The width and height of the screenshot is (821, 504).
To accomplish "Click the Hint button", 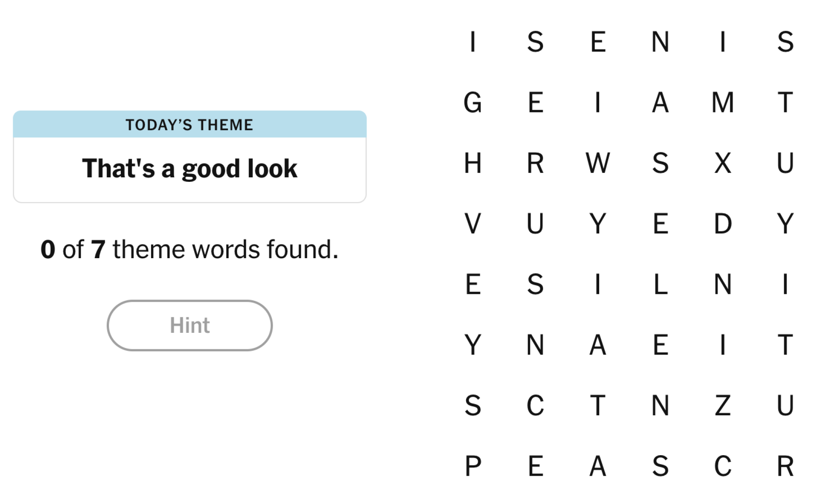I will pos(189,325).
